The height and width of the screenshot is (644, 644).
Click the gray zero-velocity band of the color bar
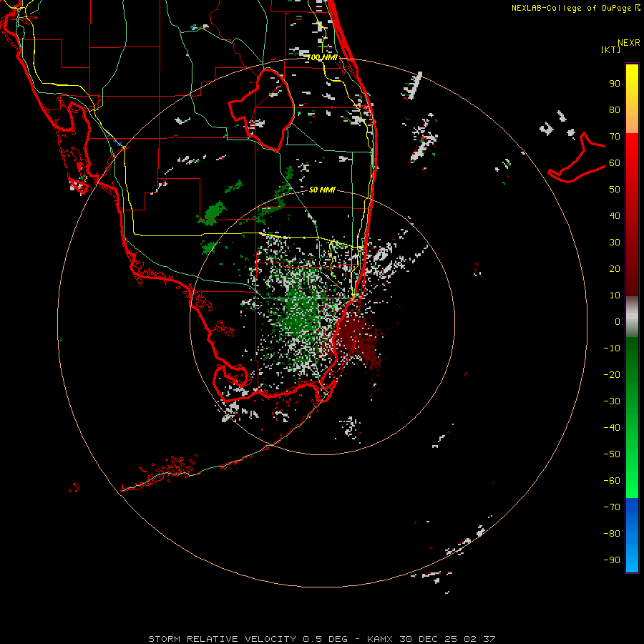coord(632,317)
